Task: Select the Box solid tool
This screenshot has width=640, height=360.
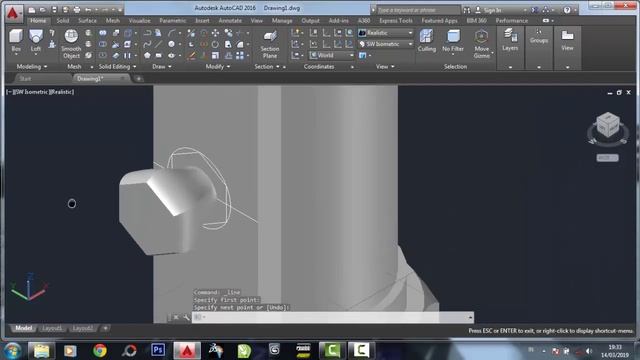Action: (x=16, y=41)
